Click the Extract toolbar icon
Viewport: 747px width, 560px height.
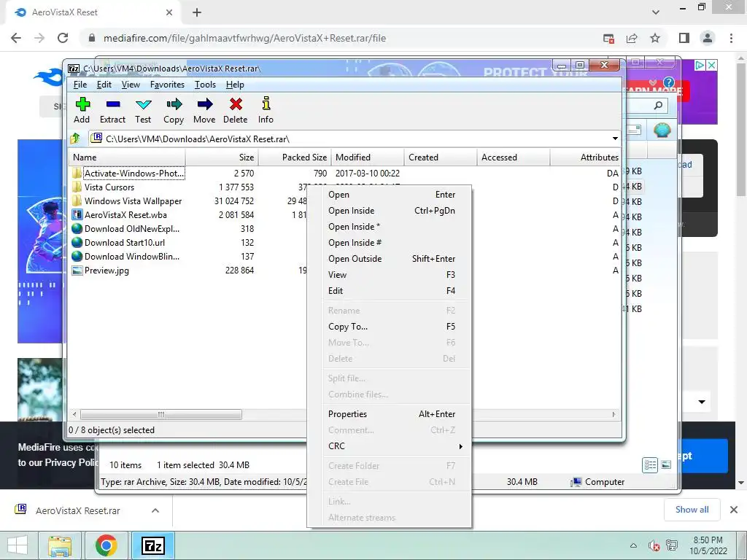click(x=113, y=104)
